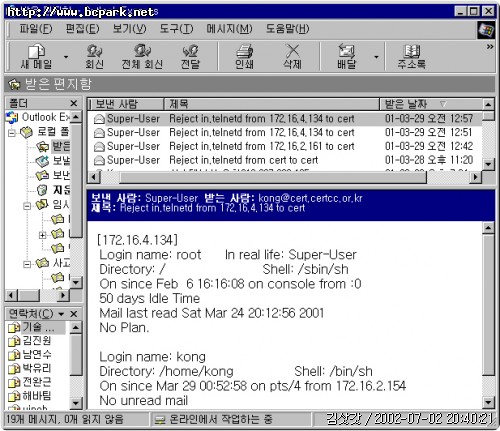Collapse the 로컬 폴더 tree node
This screenshot has height=431, width=500.
click(x=12, y=133)
